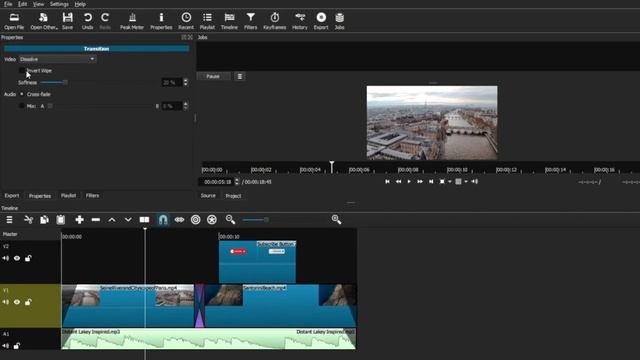Toggle the Invert Wipe checkbox

click(x=22, y=71)
